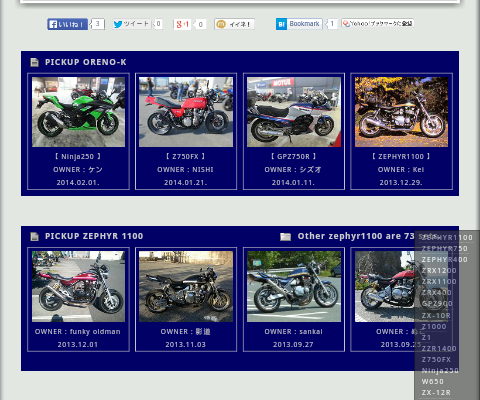Click the Facebook Like button
Image resolution: width=480 pixels, height=400 pixels.
point(67,24)
